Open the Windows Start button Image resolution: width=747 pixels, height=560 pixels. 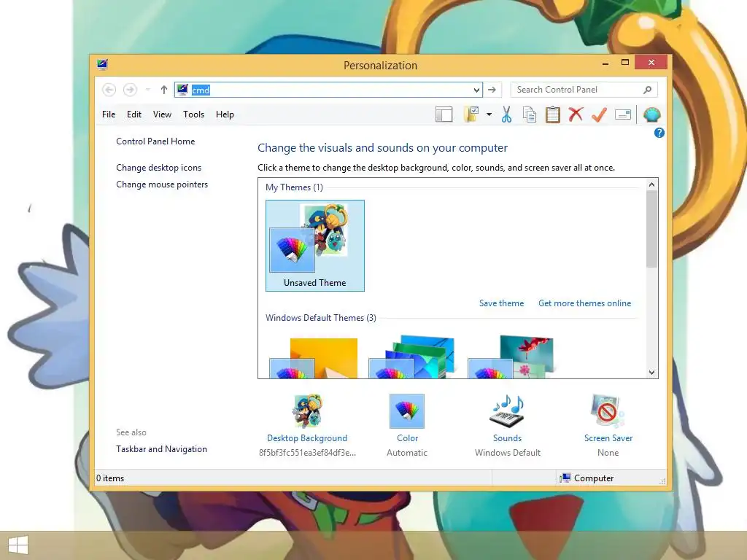[x=18, y=545]
